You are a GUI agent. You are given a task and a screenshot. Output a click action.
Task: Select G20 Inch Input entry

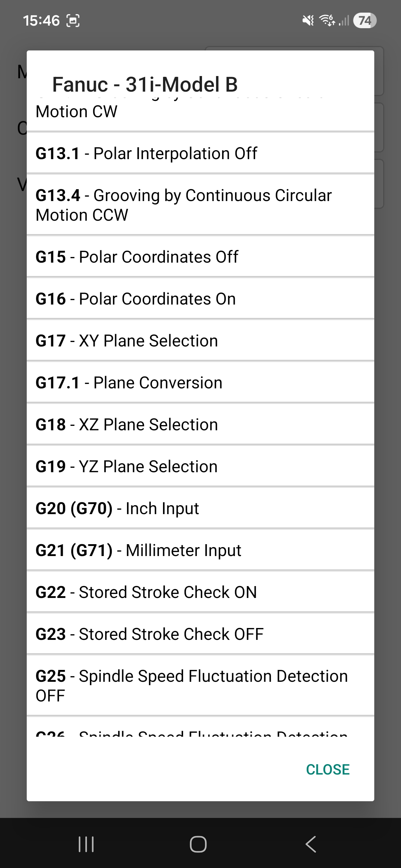(x=200, y=508)
